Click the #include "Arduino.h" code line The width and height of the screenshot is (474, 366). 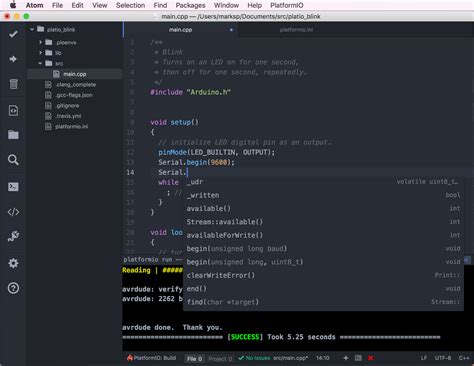190,92
